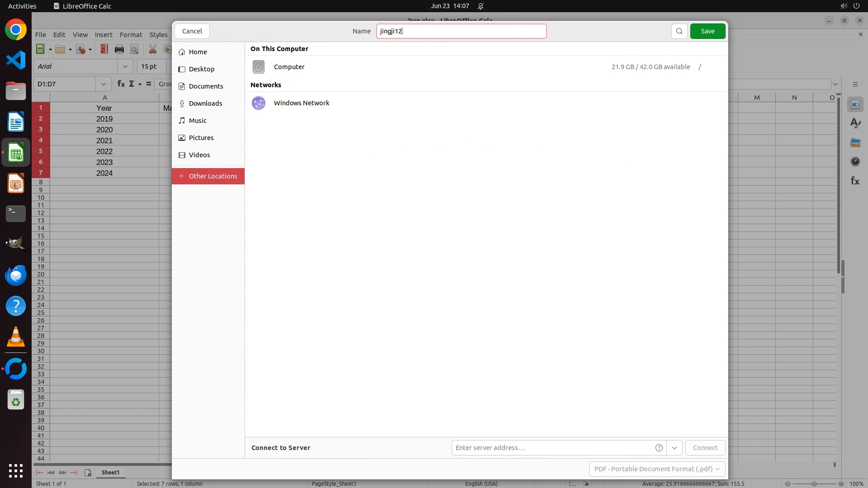Click the server address help icon
The image size is (868, 488).
point(659,448)
